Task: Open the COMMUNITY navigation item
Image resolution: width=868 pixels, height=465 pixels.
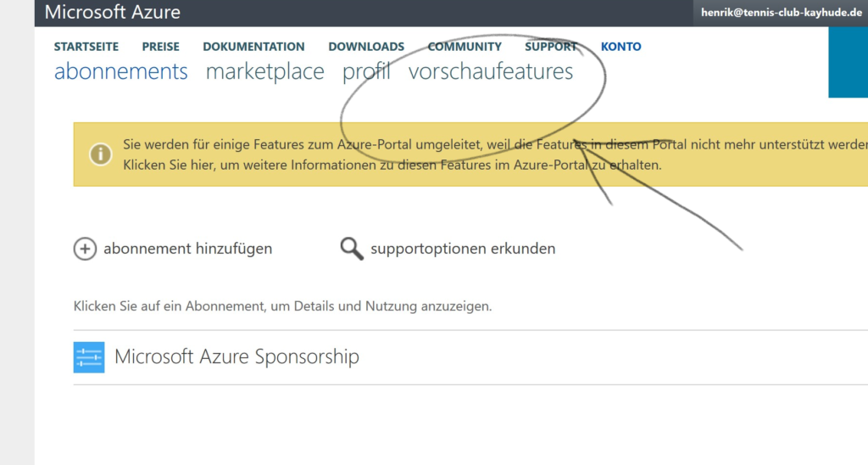Action: [465, 47]
